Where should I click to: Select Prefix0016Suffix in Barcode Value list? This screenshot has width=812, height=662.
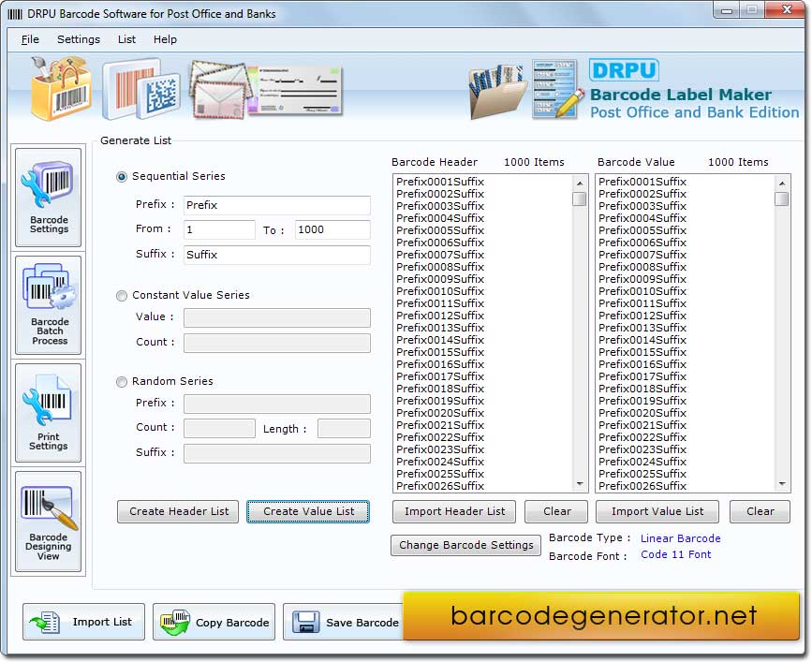(642, 364)
